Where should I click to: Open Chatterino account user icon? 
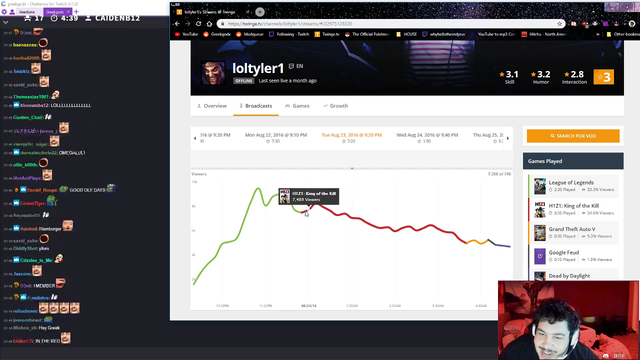(x=12, y=12)
